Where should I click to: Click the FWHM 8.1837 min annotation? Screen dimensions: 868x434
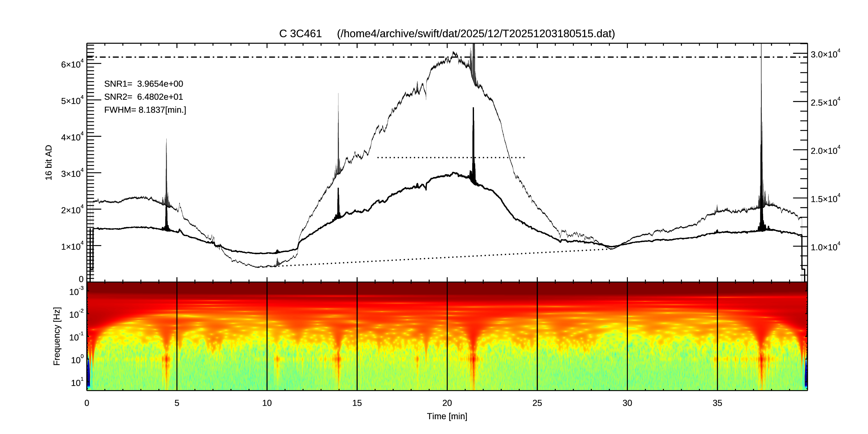pos(145,110)
